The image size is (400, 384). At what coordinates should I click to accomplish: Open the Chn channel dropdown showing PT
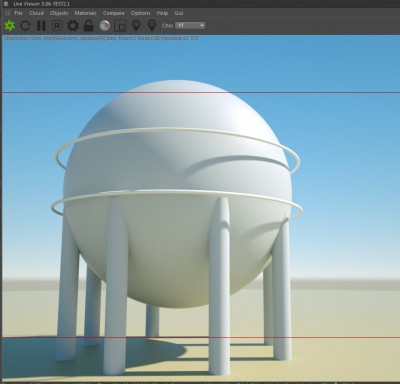(190, 26)
